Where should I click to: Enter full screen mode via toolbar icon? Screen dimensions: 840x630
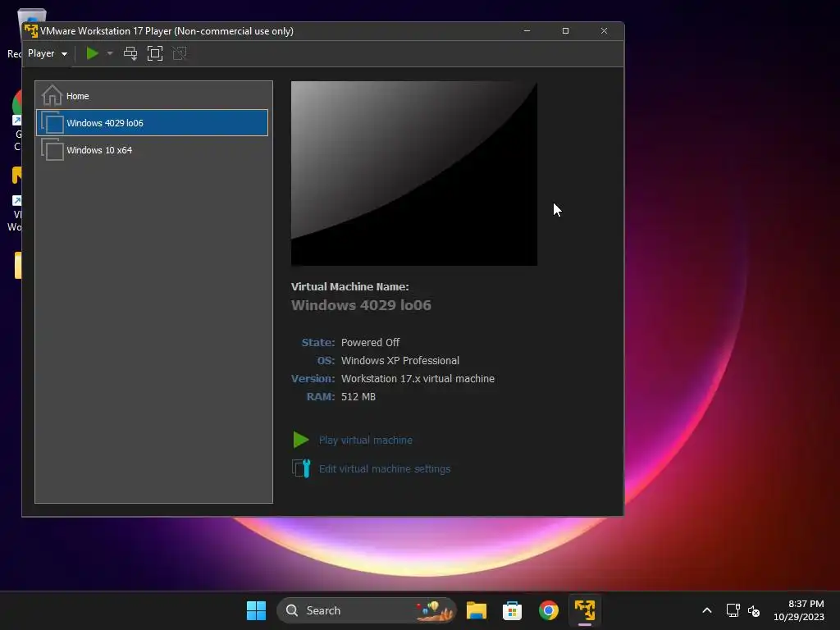click(155, 53)
